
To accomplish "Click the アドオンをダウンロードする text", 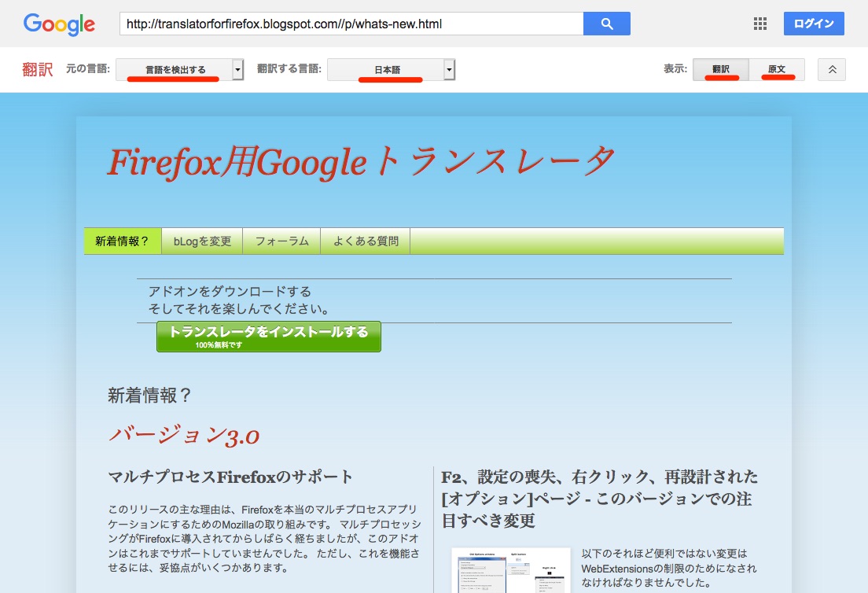I will coord(230,292).
